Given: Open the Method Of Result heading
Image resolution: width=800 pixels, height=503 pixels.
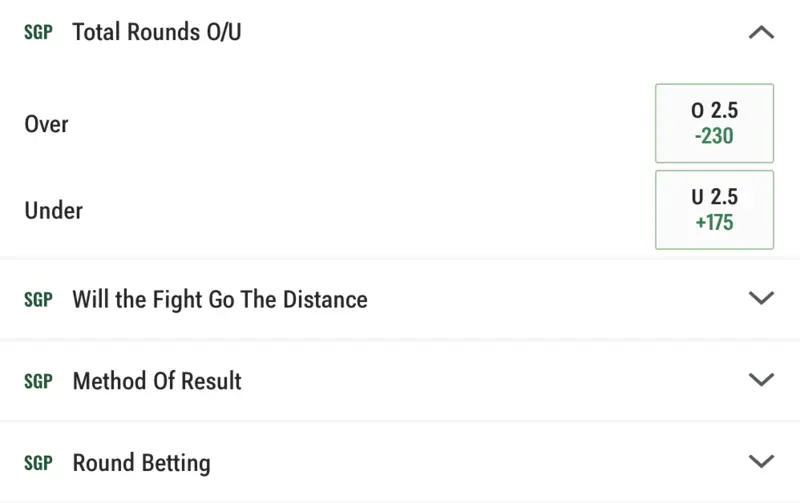Looking at the screenshot, I should click(x=157, y=381).
